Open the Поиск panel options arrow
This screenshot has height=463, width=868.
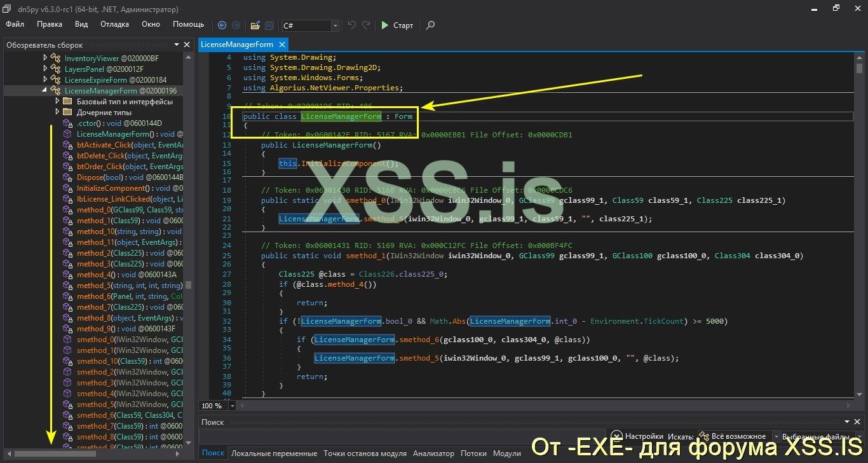click(x=848, y=422)
